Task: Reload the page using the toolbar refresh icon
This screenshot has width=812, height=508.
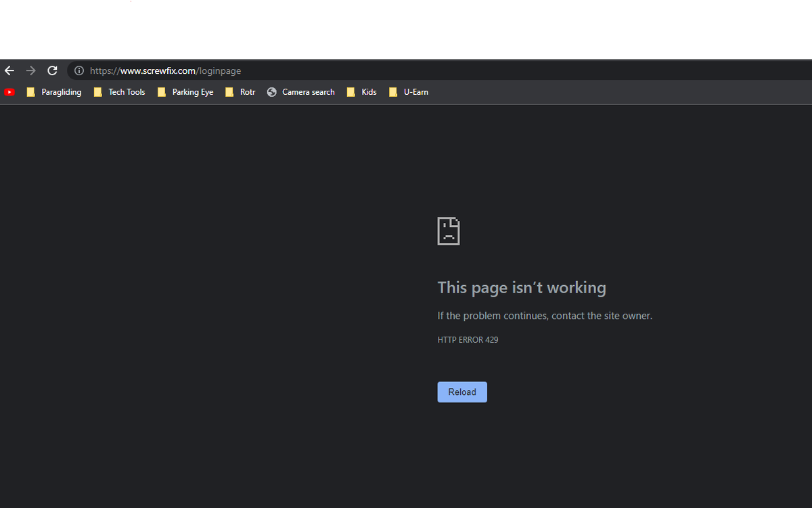Action: (52, 70)
